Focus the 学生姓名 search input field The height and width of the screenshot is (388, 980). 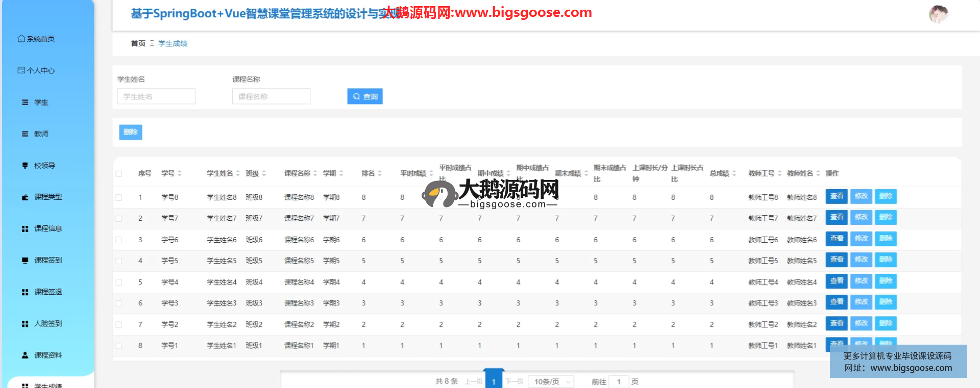[x=156, y=96]
